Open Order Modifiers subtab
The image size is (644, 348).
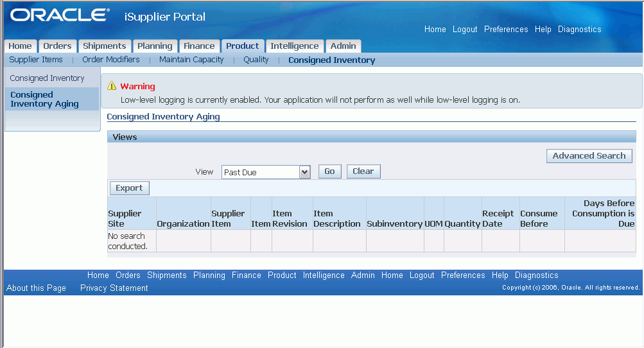click(111, 60)
